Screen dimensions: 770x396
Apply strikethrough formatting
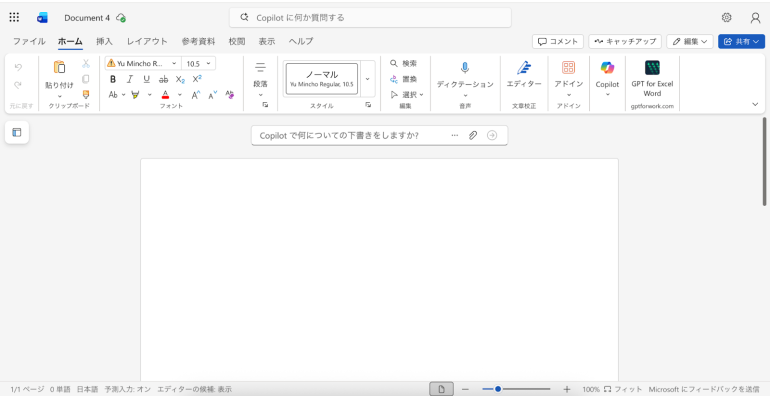(164, 79)
